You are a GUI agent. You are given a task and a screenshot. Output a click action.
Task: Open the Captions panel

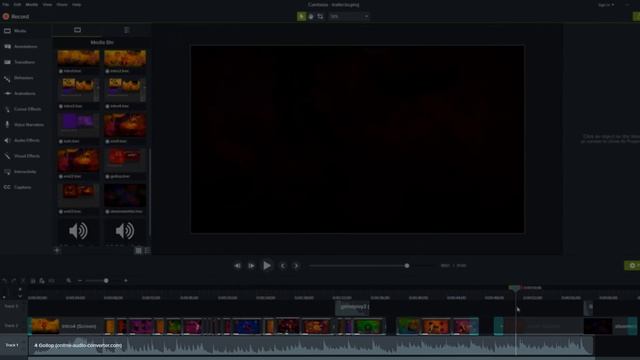(18, 187)
